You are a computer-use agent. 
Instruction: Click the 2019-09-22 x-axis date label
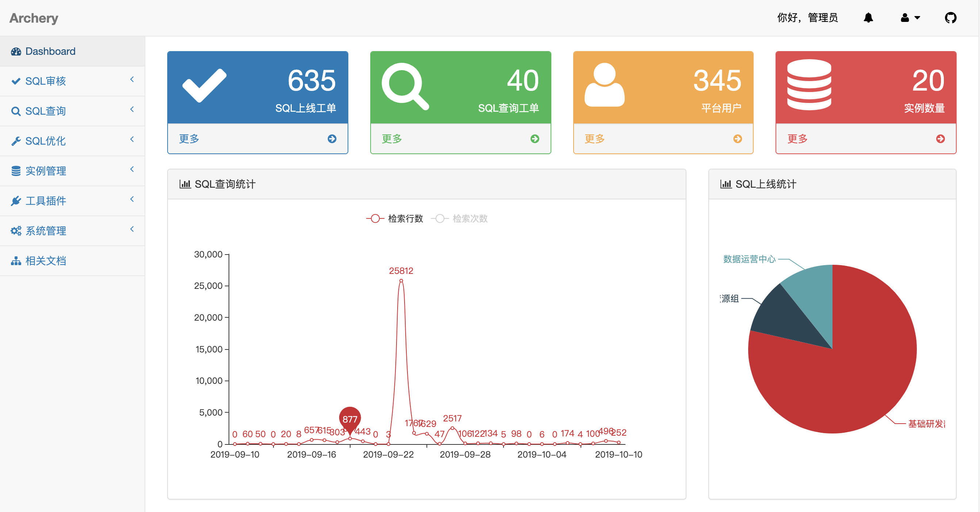click(388, 455)
